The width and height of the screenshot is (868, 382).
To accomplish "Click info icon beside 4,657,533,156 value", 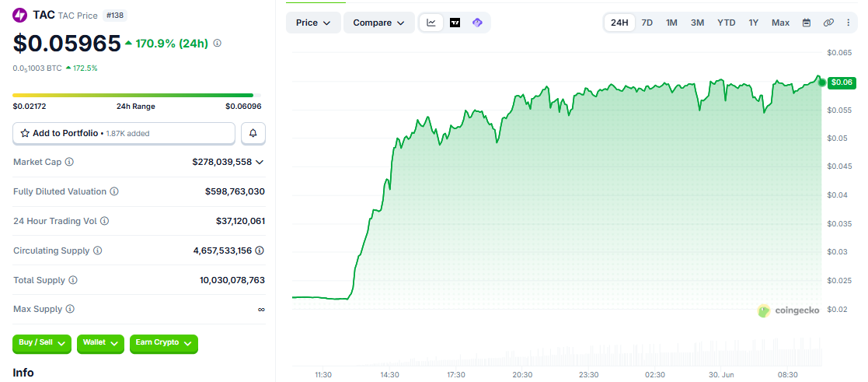I will coord(260,251).
